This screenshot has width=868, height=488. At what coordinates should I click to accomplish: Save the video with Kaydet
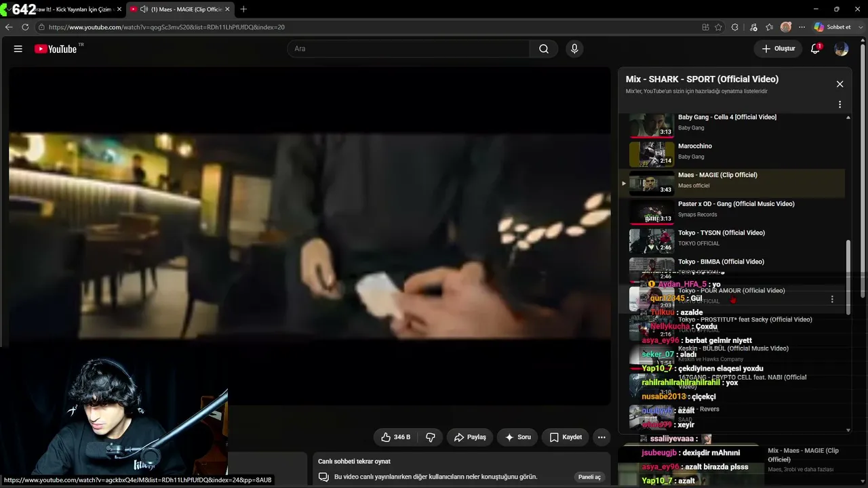click(x=565, y=437)
